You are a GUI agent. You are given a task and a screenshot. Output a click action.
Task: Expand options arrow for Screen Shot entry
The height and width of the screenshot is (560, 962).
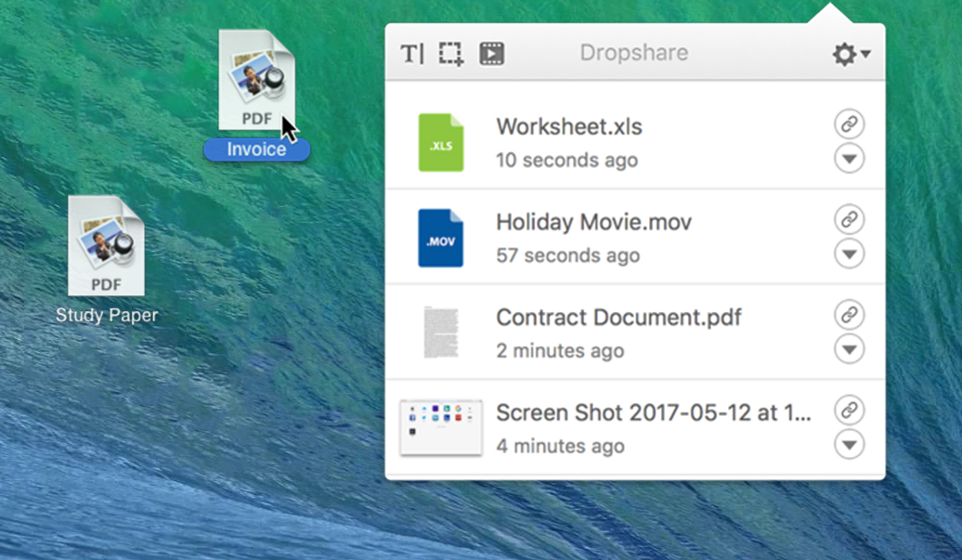pos(849,445)
